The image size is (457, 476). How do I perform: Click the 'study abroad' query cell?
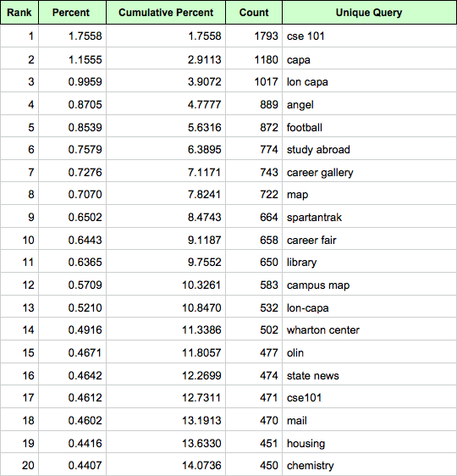[369, 149]
